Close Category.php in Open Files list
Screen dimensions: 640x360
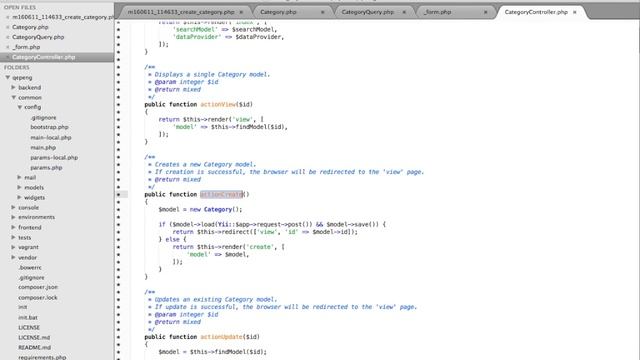click(7, 27)
